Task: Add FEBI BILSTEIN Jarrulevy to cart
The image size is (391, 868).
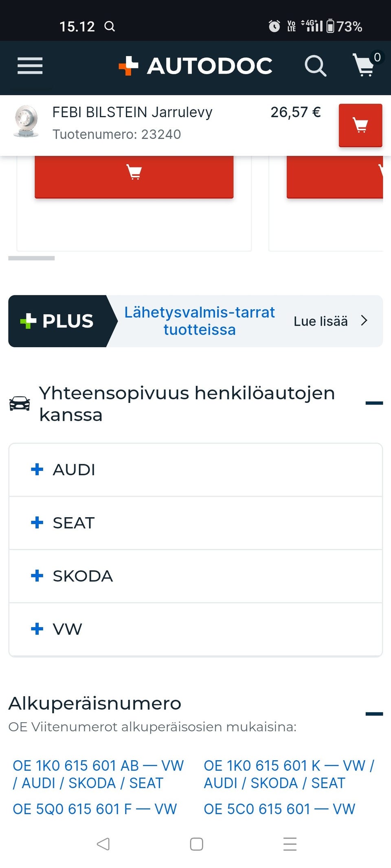Action: [360, 125]
